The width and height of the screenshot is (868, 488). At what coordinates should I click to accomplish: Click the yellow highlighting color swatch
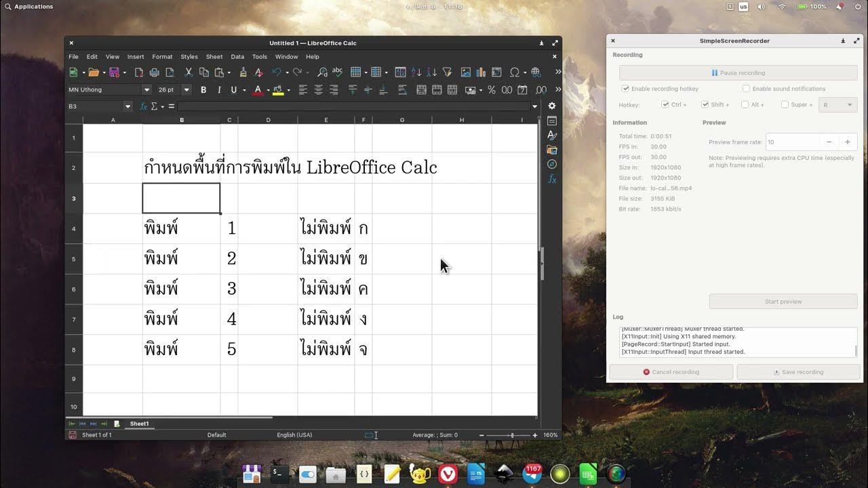pos(278,89)
